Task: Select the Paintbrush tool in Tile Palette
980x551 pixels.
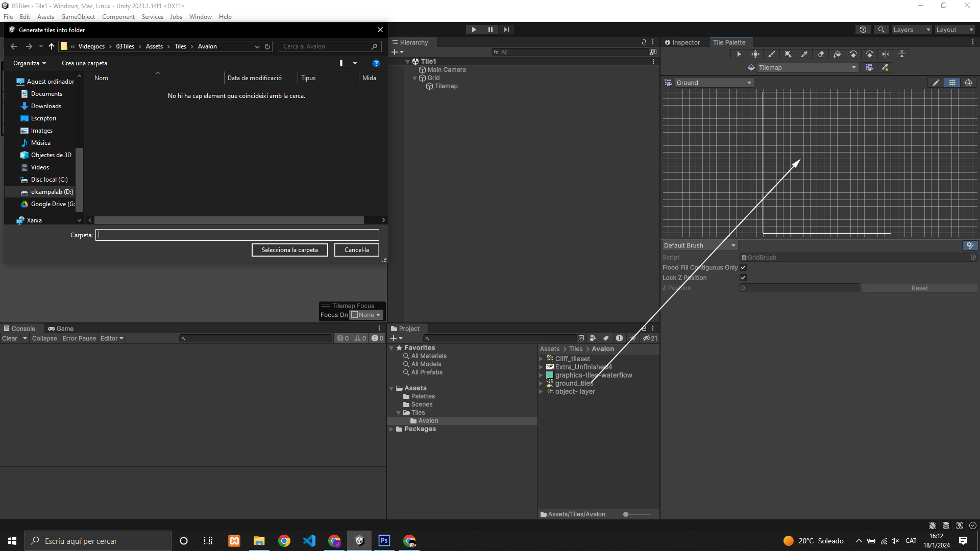Action: point(772,54)
